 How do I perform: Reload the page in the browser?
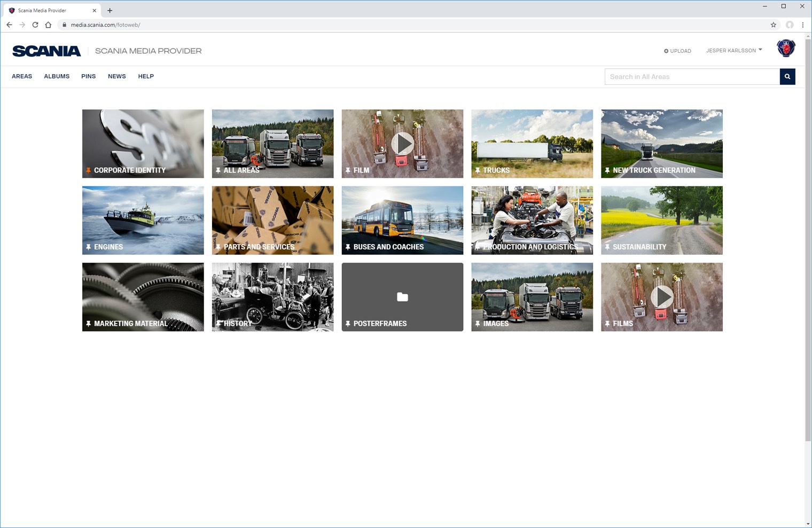point(35,25)
